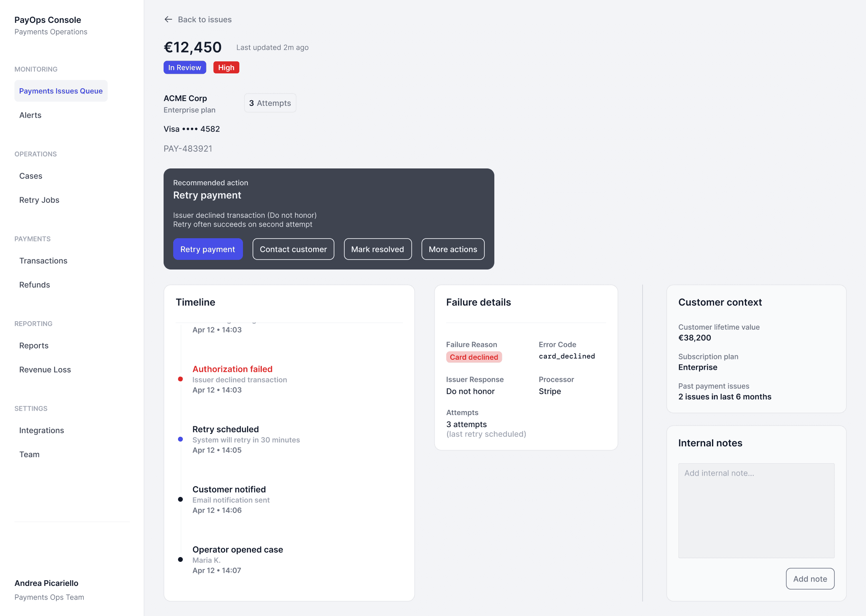Open Payments Issues Queue in sidebar
Image resolution: width=866 pixels, height=616 pixels.
[x=61, y=91]
